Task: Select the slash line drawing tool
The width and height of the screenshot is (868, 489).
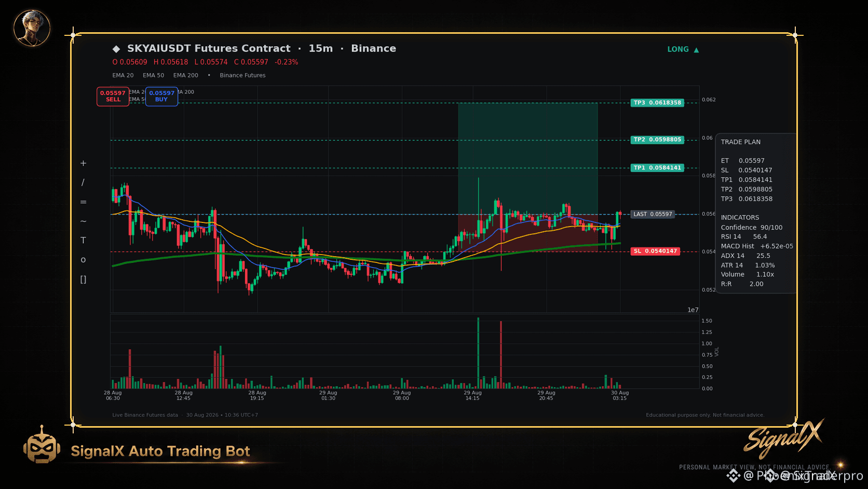Action: (83, 182)
